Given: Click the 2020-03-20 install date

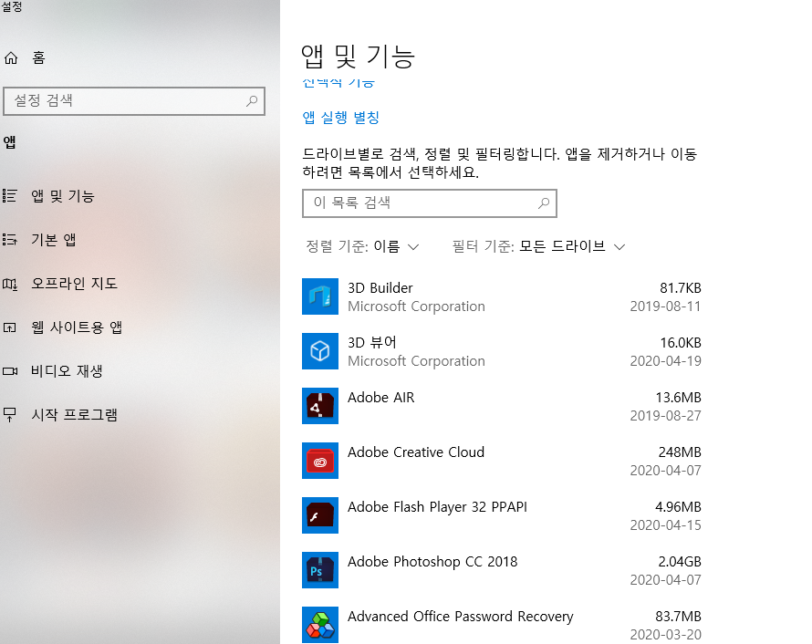Looking at the screenshot, I should [x=665, y=635].
